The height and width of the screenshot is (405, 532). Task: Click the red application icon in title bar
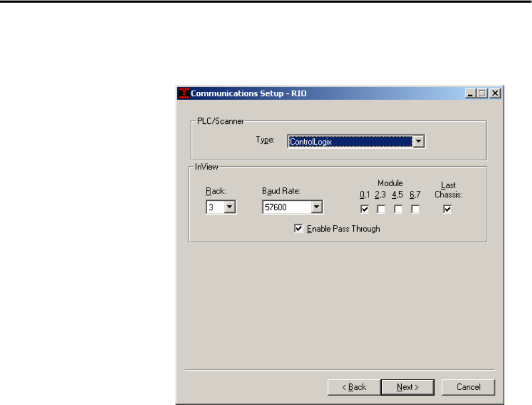click(x=184, y=93)
